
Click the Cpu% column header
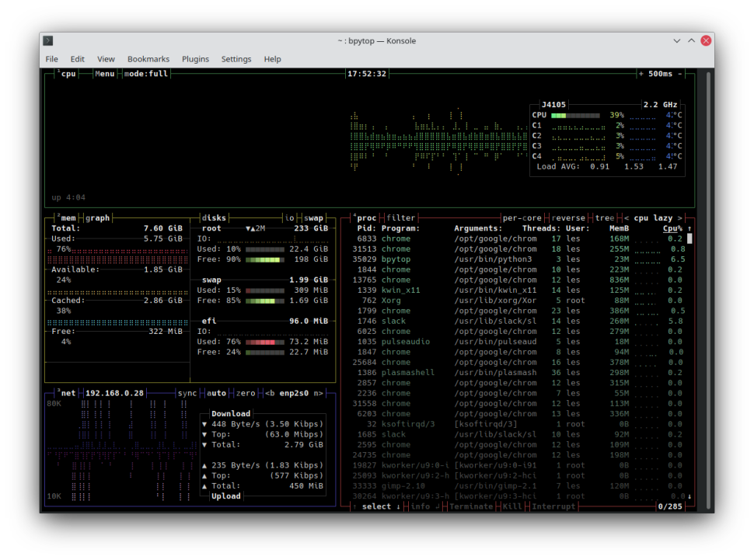672,228
